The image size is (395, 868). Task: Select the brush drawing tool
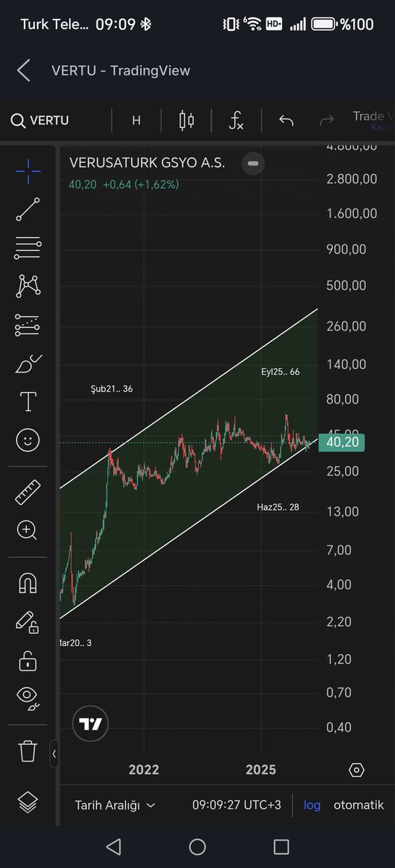[28, 363]
